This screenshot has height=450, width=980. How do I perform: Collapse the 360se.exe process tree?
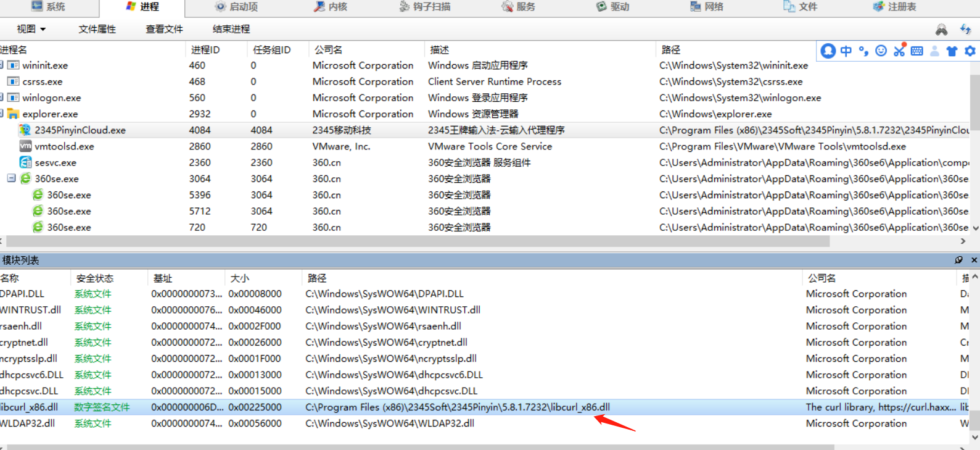(11, 178)
